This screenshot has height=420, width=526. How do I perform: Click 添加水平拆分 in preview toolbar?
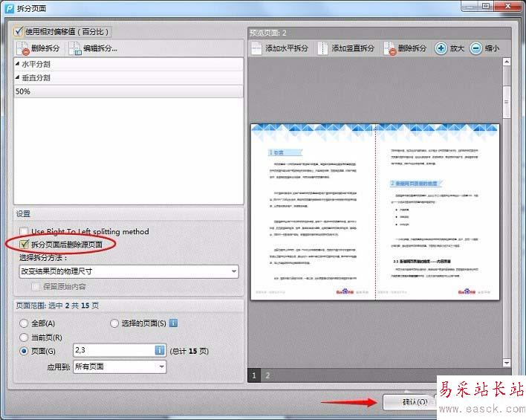pyautogui.click(x=280, y=48)
